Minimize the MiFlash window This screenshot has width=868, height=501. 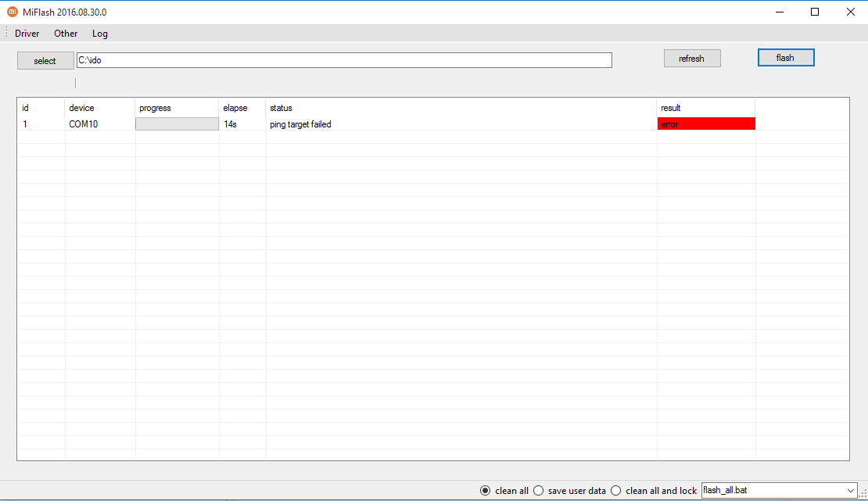pyautogui.click(x=780, y=13)
